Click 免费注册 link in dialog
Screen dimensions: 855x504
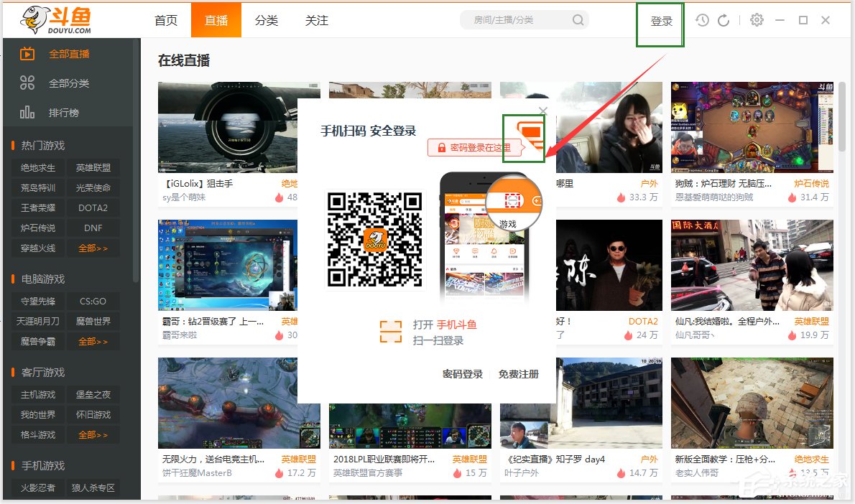(x=519, y=374)
